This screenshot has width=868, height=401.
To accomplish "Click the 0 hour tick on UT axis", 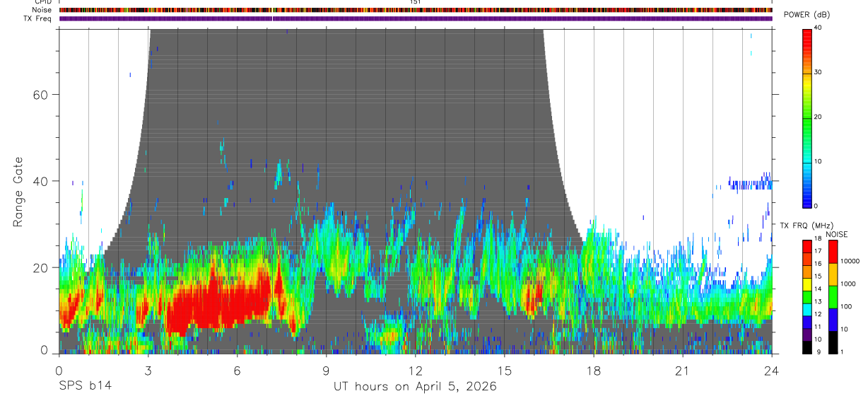I will click(x=59, y=371).
